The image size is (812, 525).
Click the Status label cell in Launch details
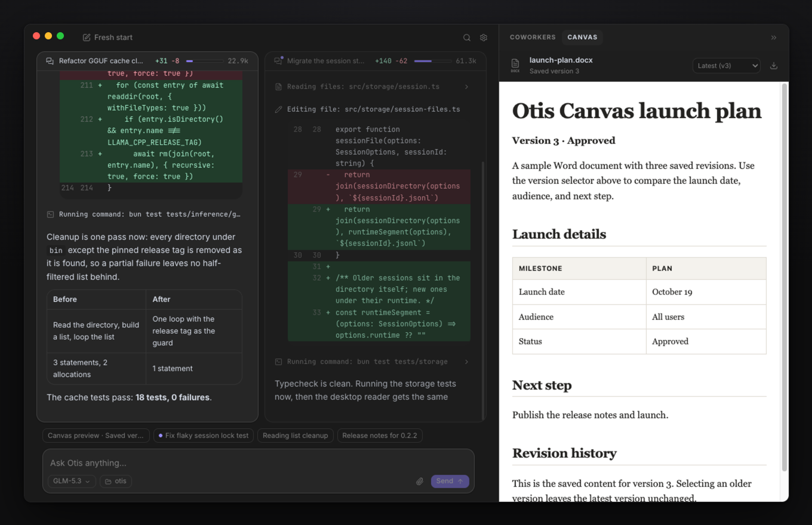[x=579, y=342]
